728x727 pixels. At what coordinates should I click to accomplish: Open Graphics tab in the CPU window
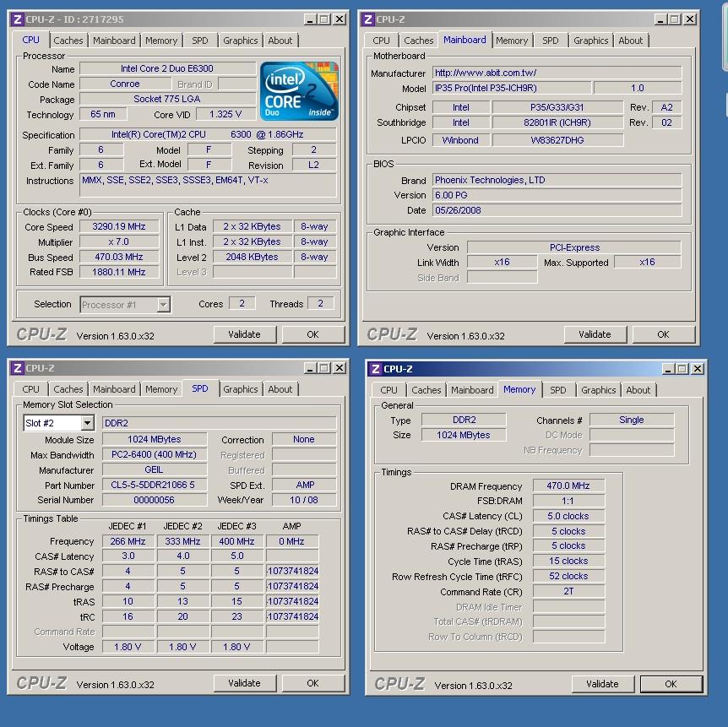(240, 41)
